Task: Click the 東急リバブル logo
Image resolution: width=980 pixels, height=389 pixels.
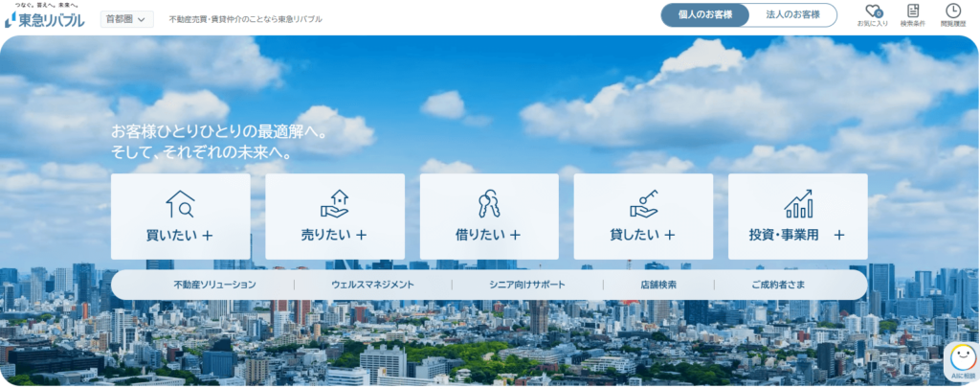Action: tap(44, 17)
